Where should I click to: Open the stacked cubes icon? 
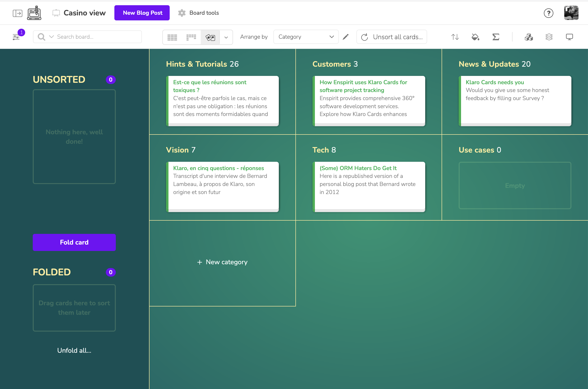coord(529,37)
